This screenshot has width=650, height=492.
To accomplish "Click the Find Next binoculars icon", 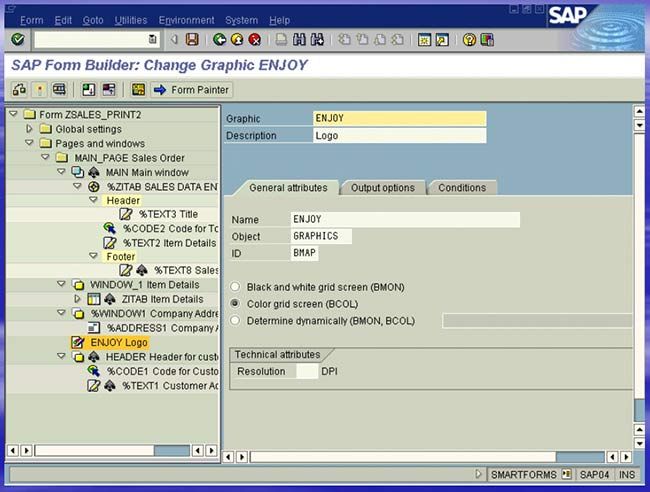I will coord(317,40).
